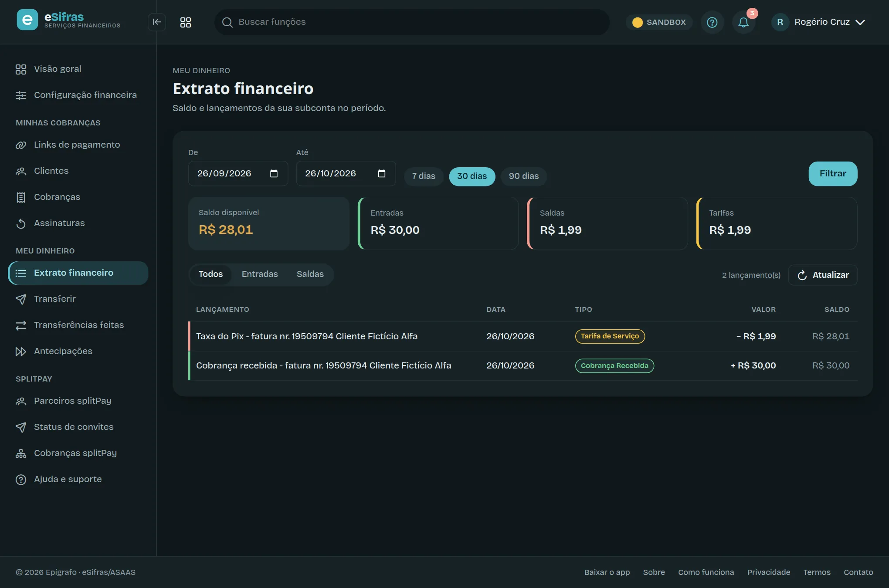Collapse the sidebar with arrow icon

coord(157,22)
